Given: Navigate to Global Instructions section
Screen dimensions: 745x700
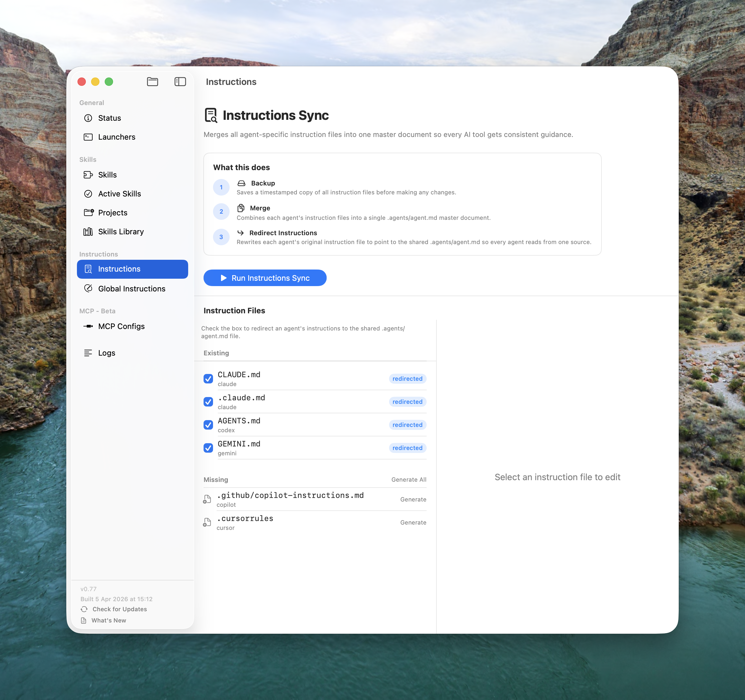Looking at the screenshot, I should 132,288.
